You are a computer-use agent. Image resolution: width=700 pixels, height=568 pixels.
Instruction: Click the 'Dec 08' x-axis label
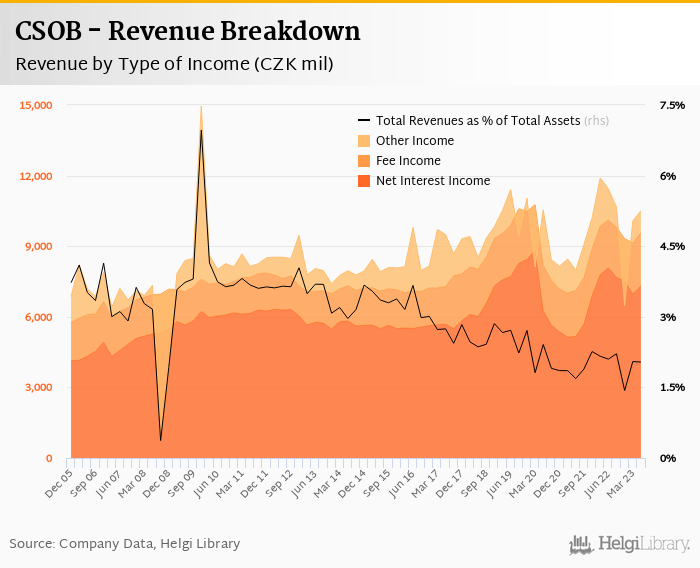pyautogui.click(x=157, y=484)
